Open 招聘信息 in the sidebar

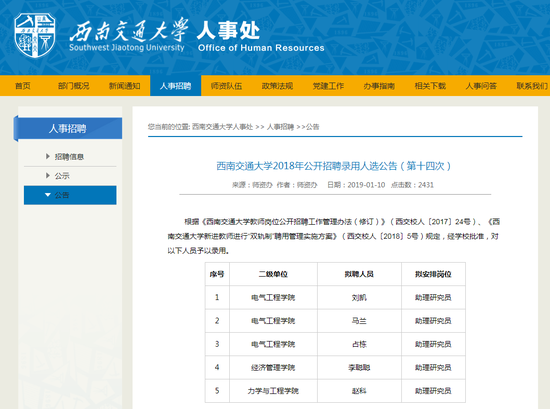(69, 156)
